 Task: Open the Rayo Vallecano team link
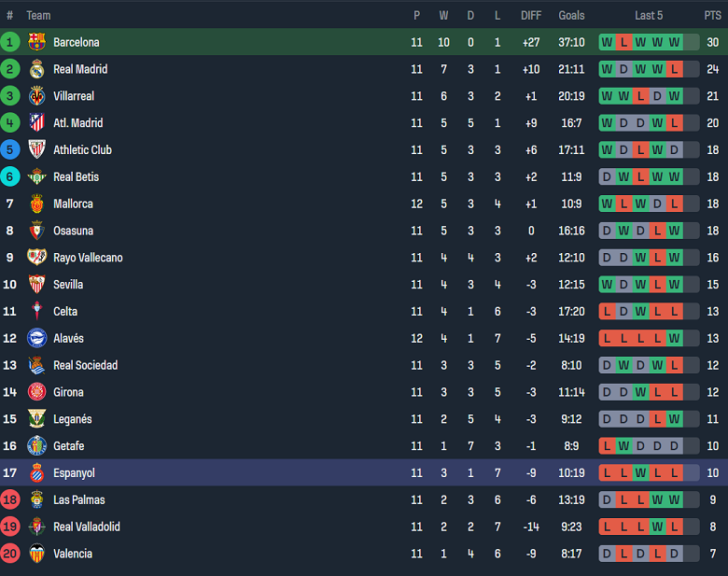(x=88, y=258)
